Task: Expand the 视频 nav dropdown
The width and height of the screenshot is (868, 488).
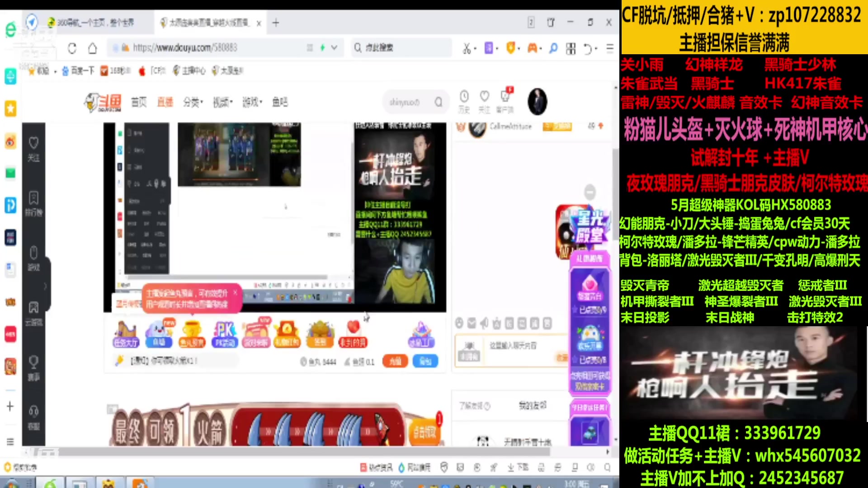Action: pyautogui.click(x=223, y=102)
